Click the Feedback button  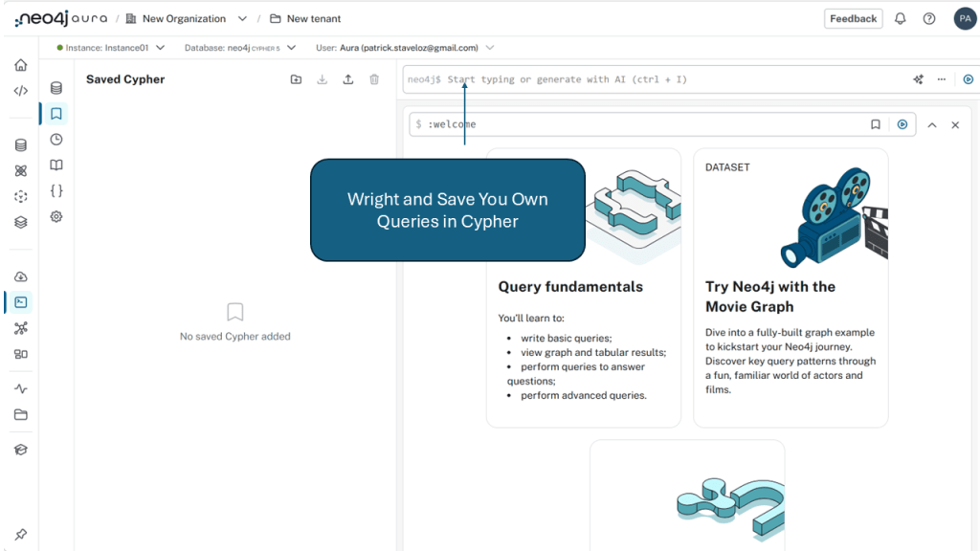[853, 19]
